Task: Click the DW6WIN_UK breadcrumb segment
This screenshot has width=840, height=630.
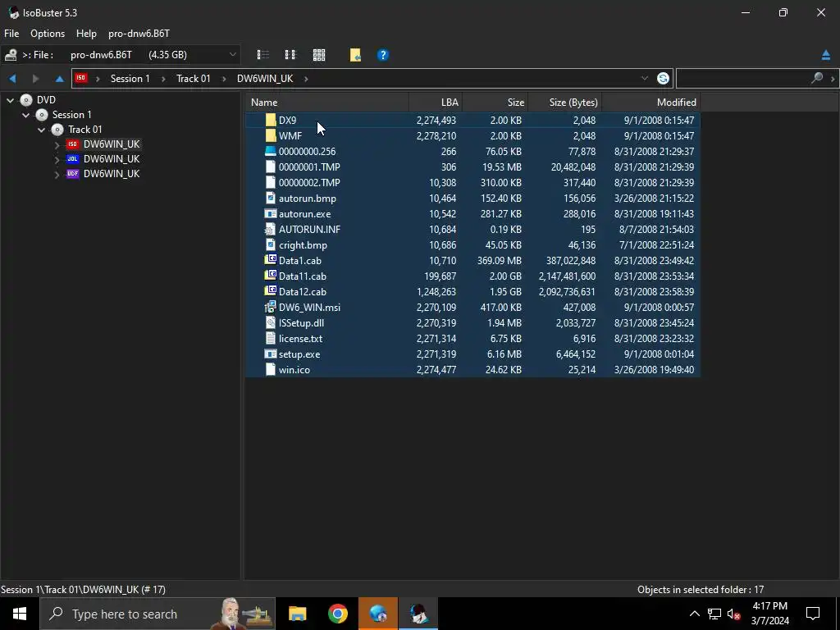Action: click(x=265, y=79)
